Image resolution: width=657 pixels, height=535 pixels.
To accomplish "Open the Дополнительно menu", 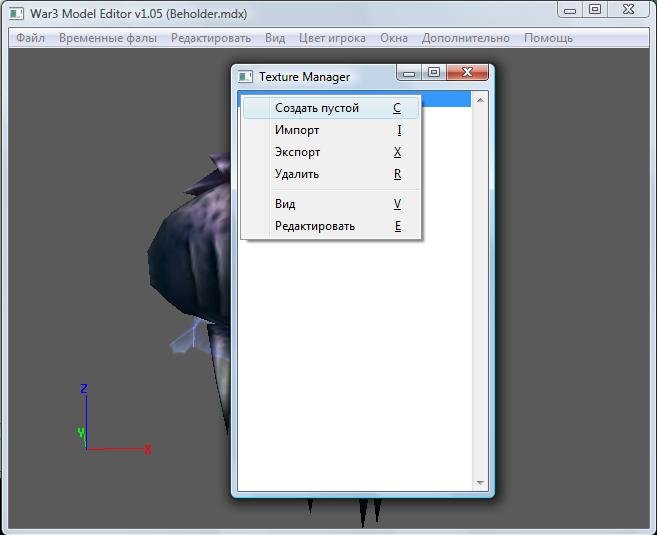I will pyautogui.click(x=466, y=38).
